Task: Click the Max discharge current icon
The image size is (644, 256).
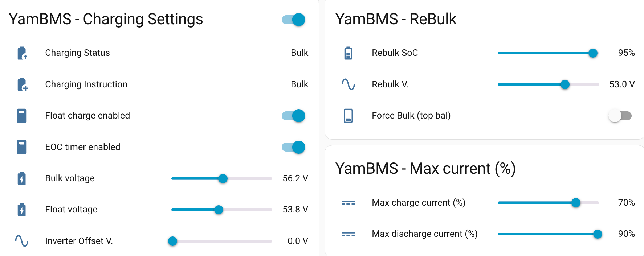Action: coord(348,234)
